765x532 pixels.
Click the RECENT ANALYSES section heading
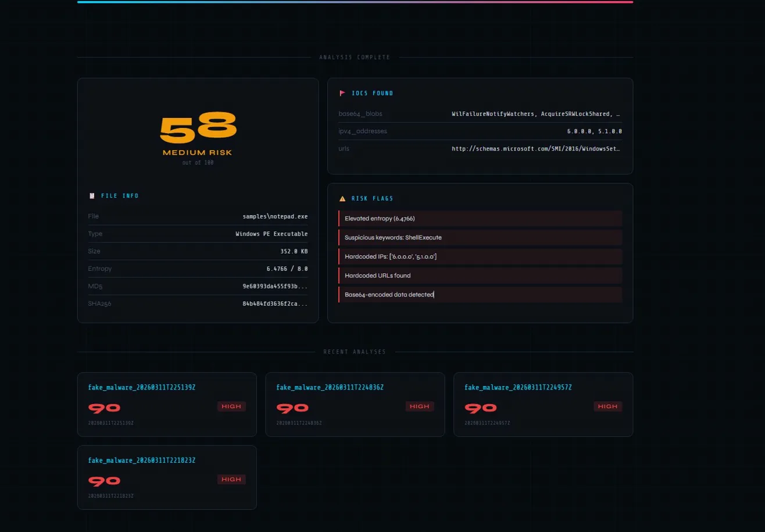[355, 352]
